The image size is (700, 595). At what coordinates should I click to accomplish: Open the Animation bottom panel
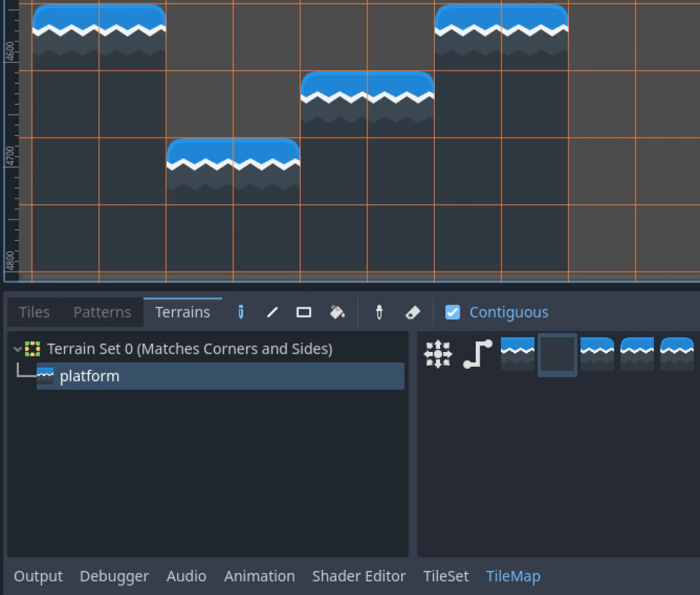(x=259, y=576)
